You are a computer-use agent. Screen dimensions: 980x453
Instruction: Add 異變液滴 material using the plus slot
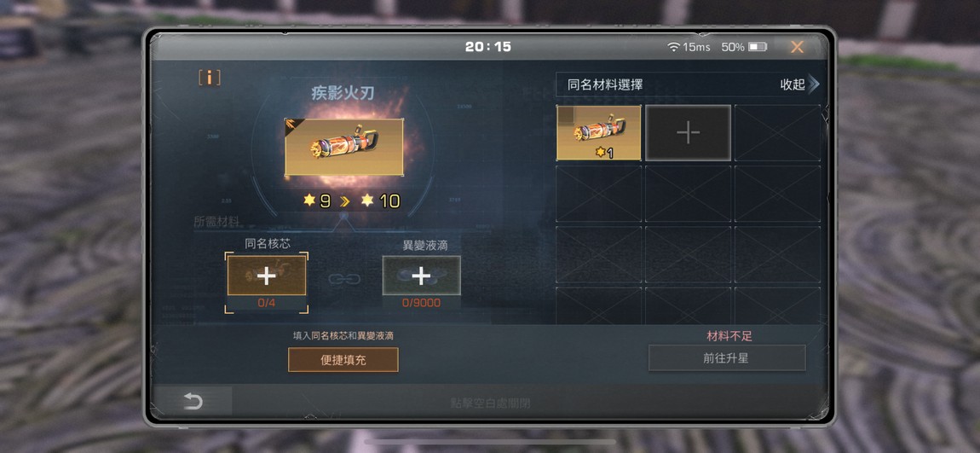421,276
